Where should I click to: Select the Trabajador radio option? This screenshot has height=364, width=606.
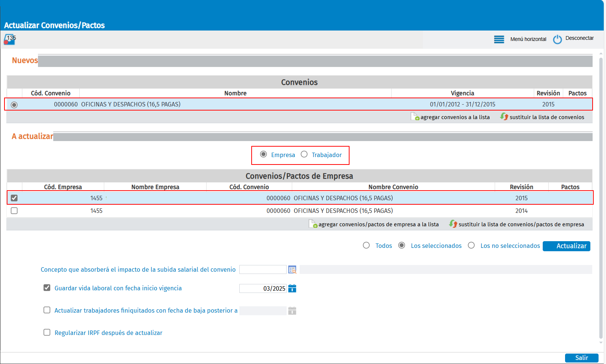click(304, 154)
